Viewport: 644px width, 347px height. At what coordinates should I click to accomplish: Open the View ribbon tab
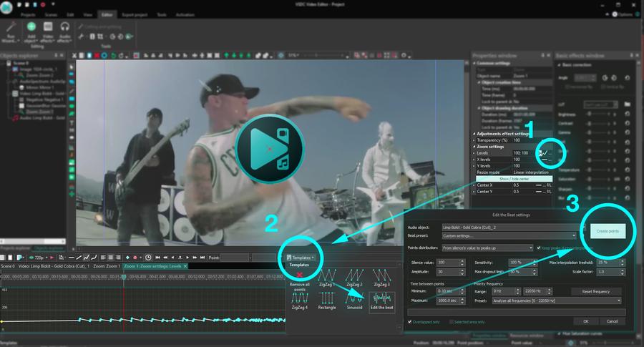pos(88,15)
